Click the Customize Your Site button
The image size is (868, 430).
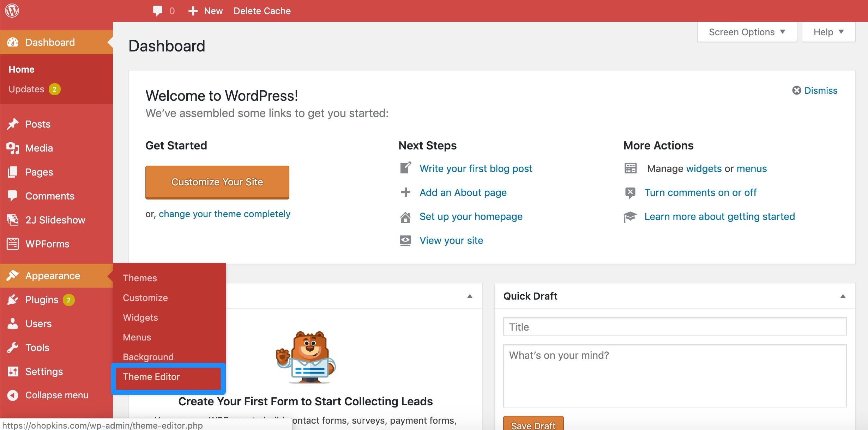pyautogui.click(x=217, y=182)
